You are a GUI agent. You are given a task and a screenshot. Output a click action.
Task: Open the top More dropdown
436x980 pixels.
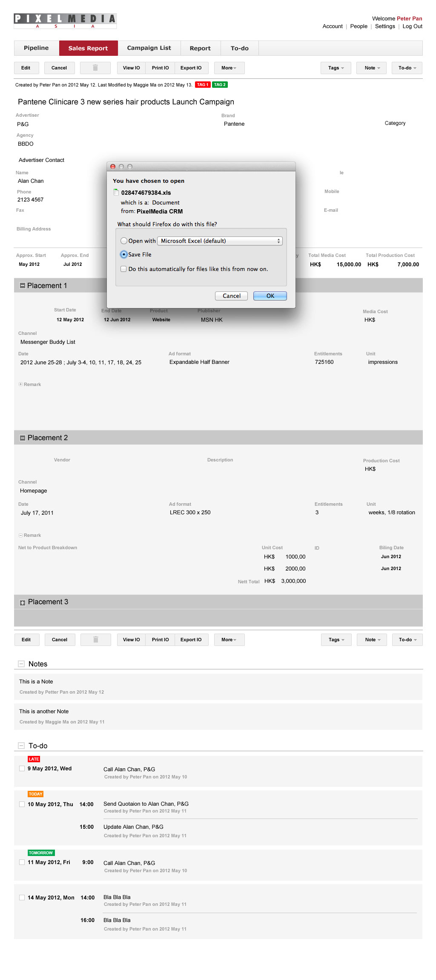[x=229, y=68]
